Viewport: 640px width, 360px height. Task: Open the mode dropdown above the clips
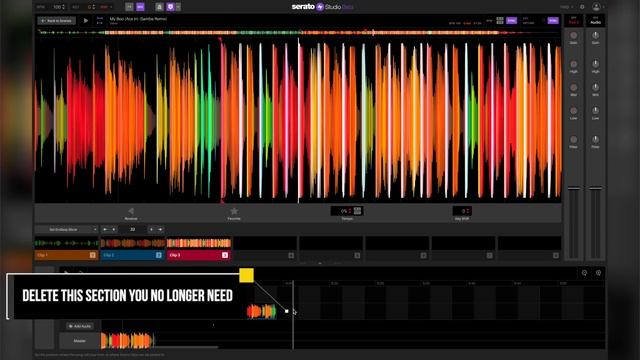[x=66, y=229]
